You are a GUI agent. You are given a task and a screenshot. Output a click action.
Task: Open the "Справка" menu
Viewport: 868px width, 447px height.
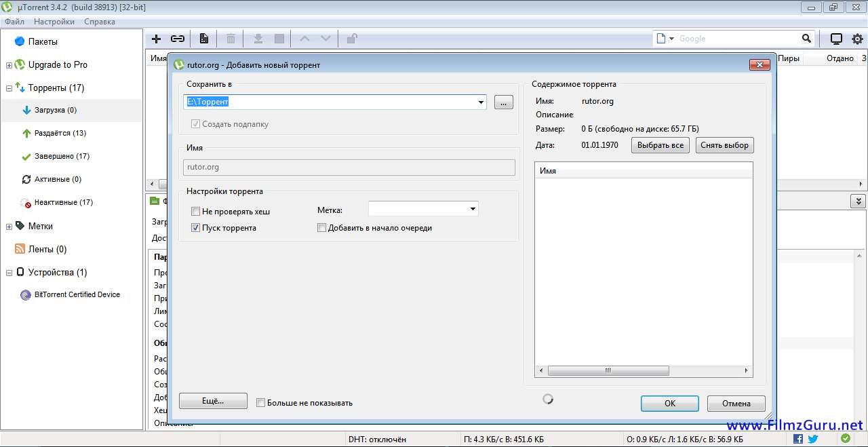[100, 22]
